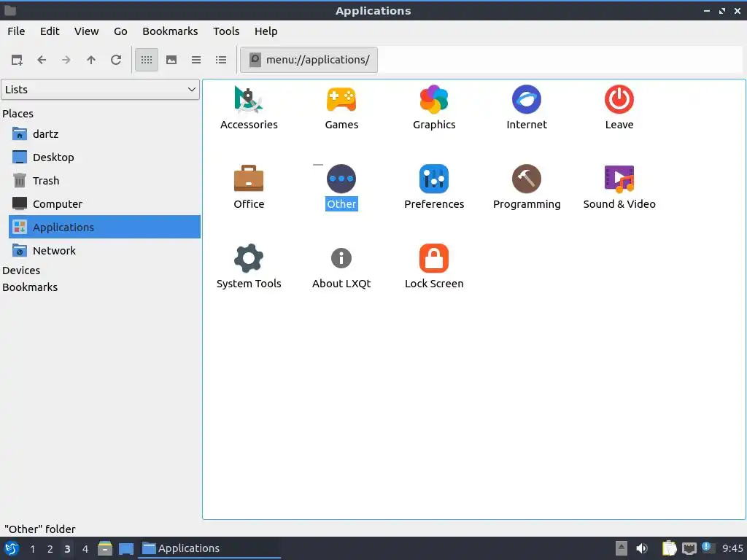The height and width of the screenshot is (560, 747).
Task: Open the Bookmarks menu
Action: (x=170, y=31)
